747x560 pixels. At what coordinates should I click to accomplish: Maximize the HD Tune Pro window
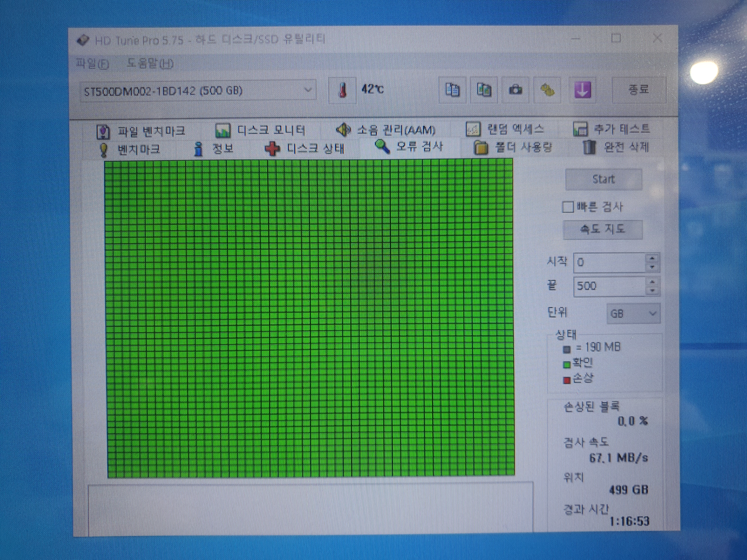point(616,38)
